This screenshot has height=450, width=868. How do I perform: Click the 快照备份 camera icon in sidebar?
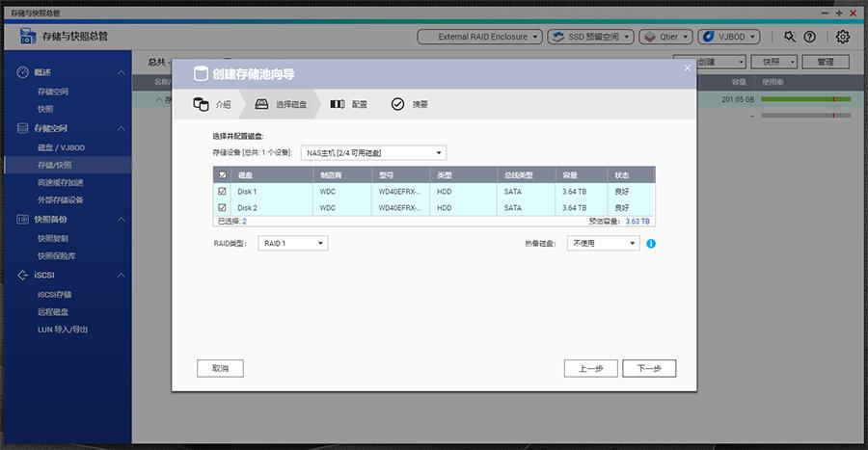pos(23,219)
